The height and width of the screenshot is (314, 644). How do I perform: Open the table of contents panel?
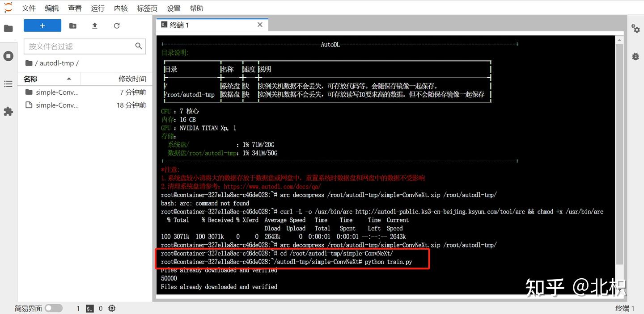[x=9, y=84]
